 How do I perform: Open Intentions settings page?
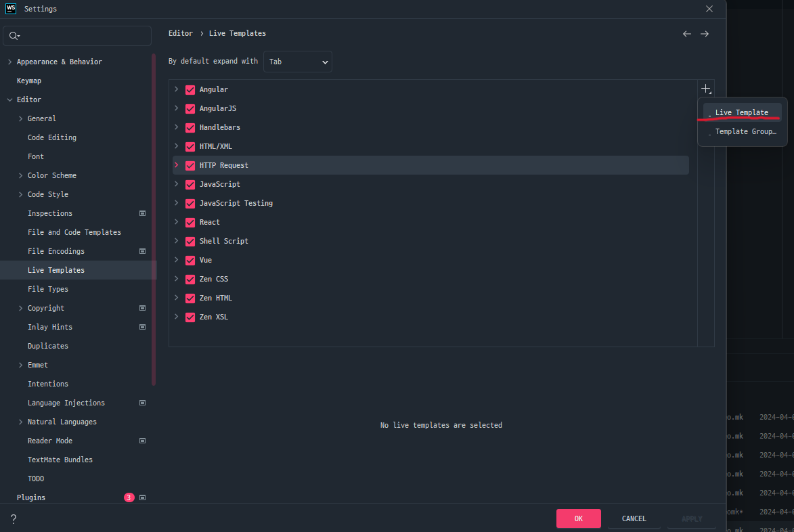tap(48, 384)
